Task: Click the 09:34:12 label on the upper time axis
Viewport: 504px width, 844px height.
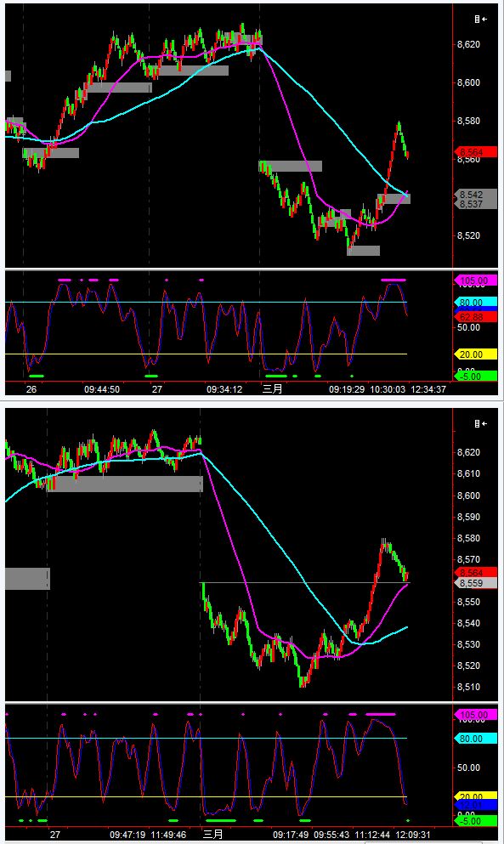Action: (224, 389)
